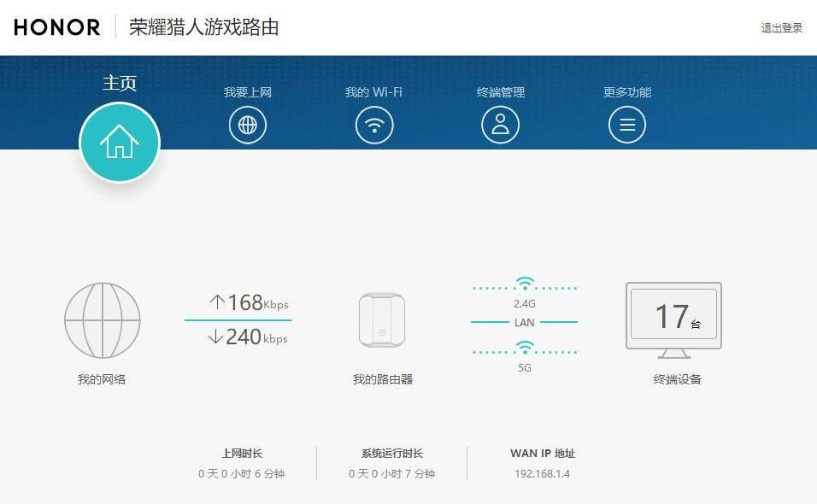Click the 荣耀猎人游戏路由 title

coord(203,27)
